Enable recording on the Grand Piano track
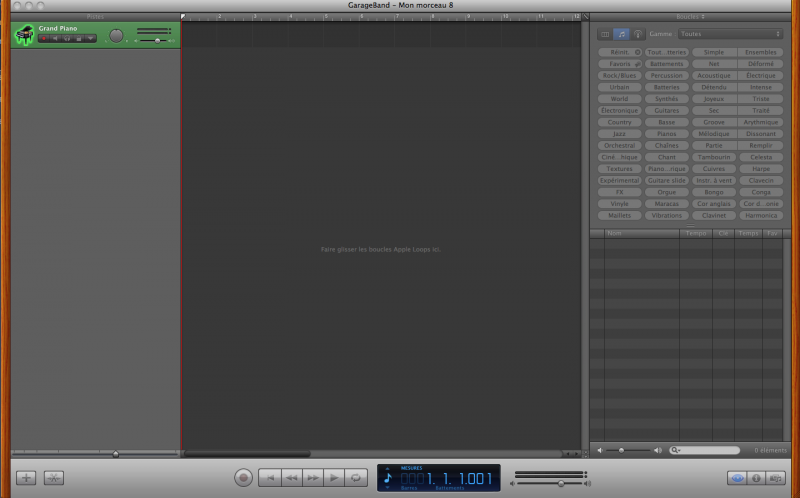Viewport: 800px width, 498px height. pyautogui.click(x=44, y=39)
